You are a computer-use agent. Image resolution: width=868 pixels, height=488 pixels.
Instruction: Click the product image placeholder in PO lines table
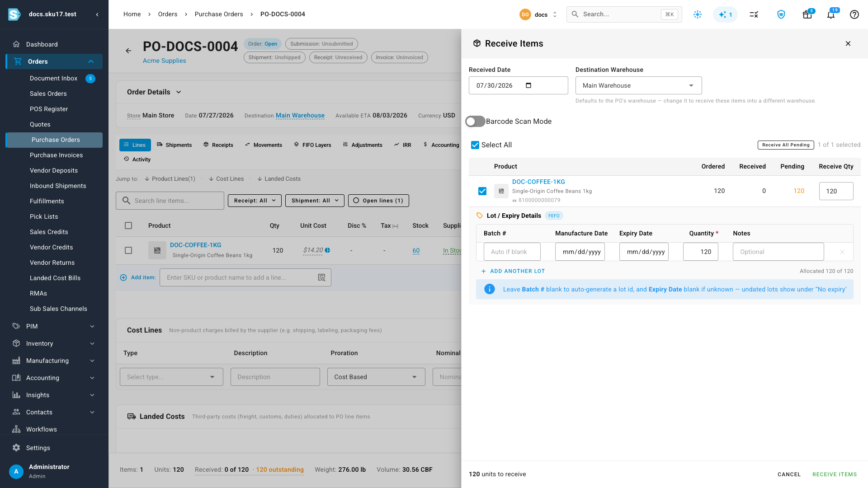pyautogui.click(x=157, y=250)
